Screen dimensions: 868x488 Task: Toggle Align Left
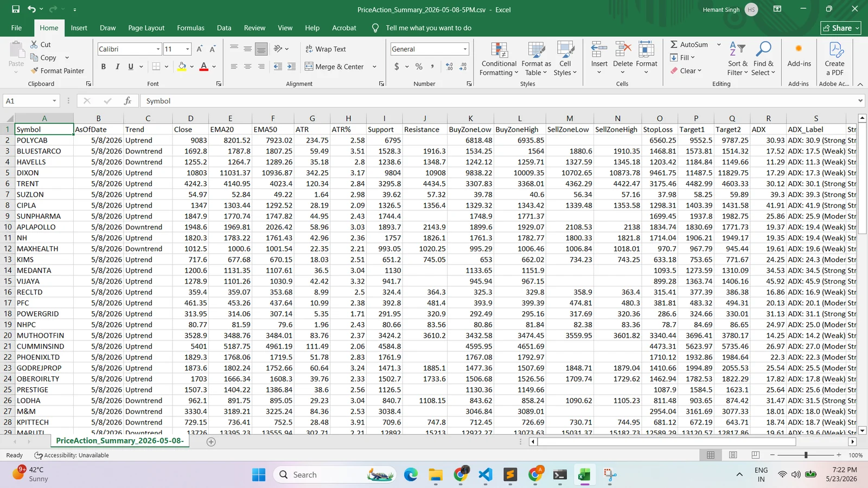(x=234, y=66)
